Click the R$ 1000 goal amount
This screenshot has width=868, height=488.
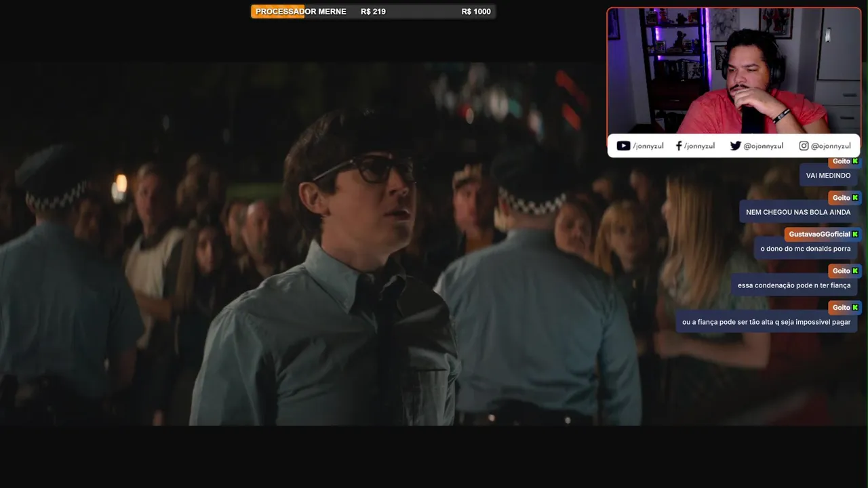tap(476, 12)
